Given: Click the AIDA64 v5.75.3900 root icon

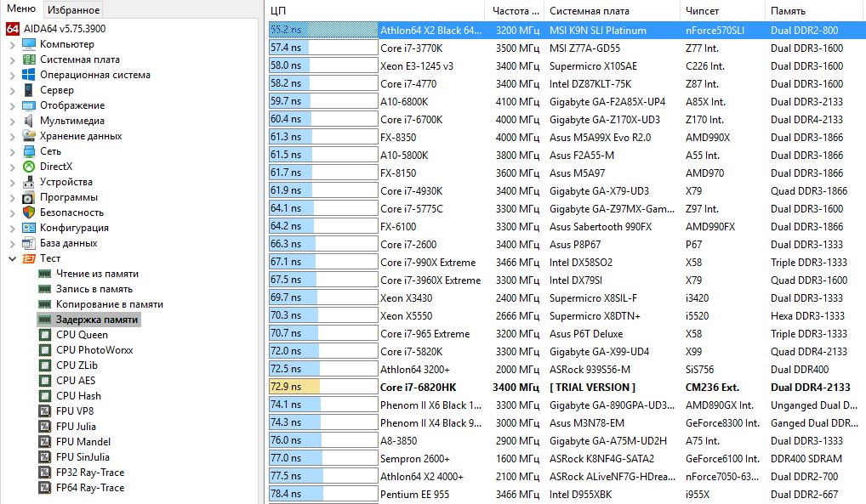Looking at the screenshot, I should click(x=13, y=29).
